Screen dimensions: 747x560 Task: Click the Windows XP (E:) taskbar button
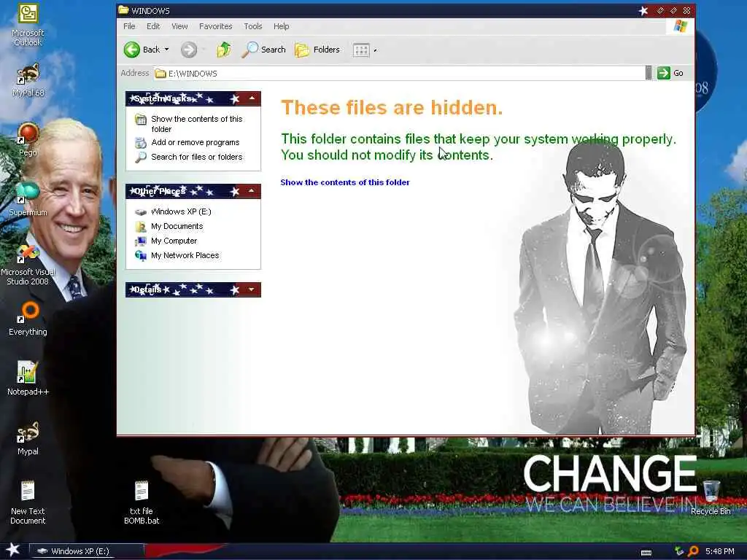87,551
